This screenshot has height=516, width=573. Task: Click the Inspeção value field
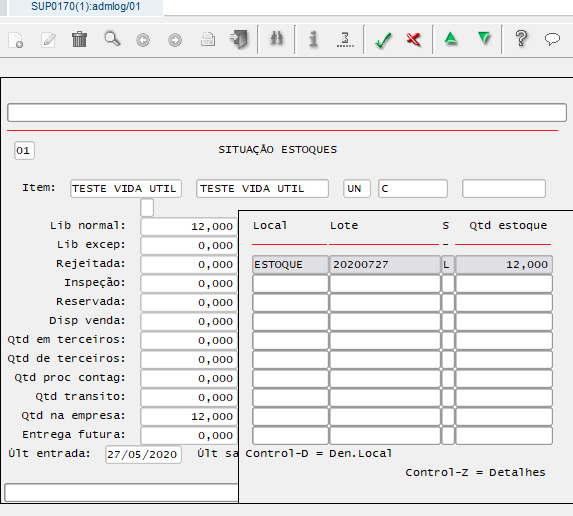click(x=189, y=284)
